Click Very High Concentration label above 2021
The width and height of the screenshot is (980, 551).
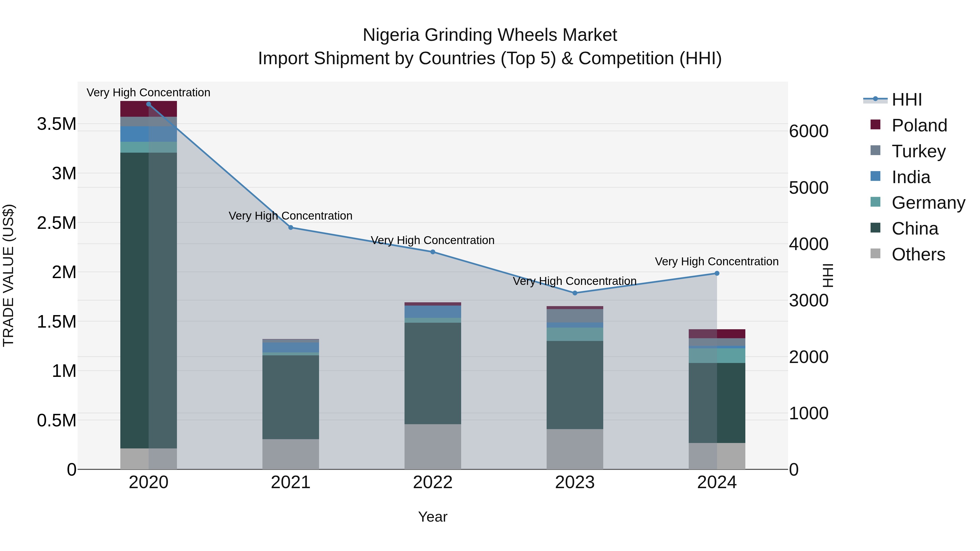pos(291,216)
